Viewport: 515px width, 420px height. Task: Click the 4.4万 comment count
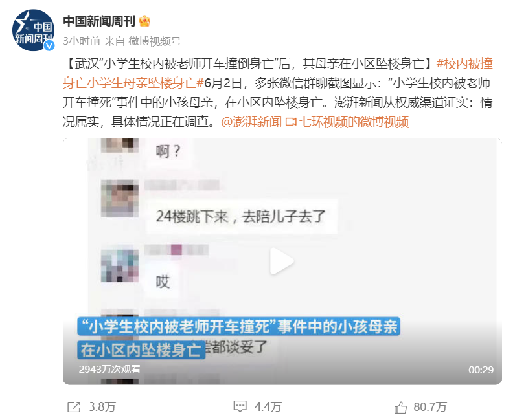[268, 407]
